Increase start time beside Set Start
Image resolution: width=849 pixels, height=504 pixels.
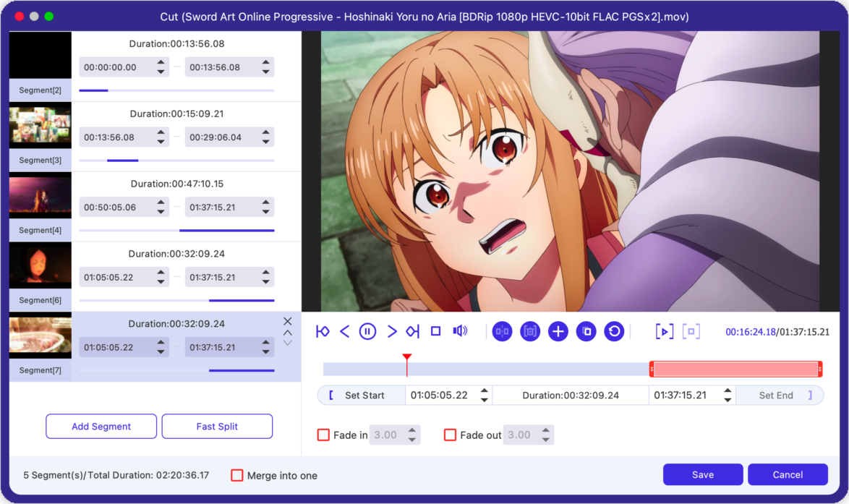tap(485, 391)
